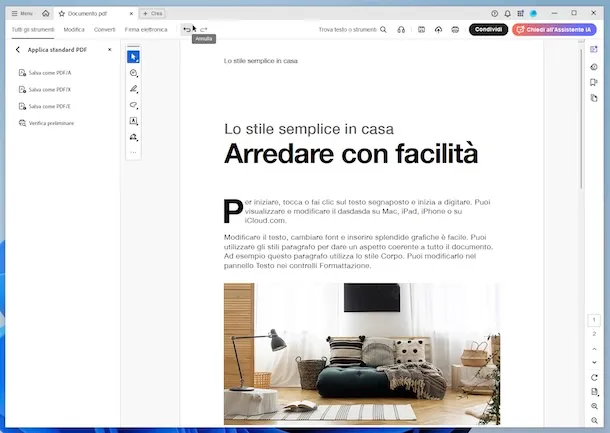Viewport: 610px width, 433px height.
Task: Go to previous page up chevron
Action: coord(594,349)
